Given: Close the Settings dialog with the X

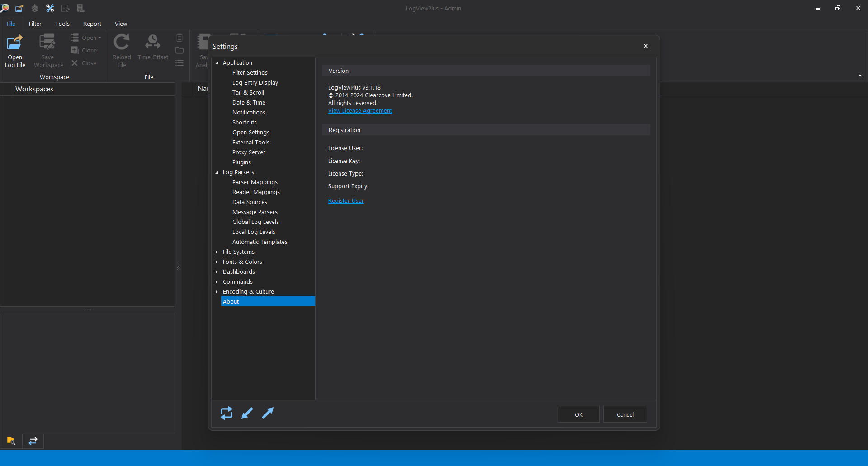Looking at the screenshot, I should (x=646, y=46).
